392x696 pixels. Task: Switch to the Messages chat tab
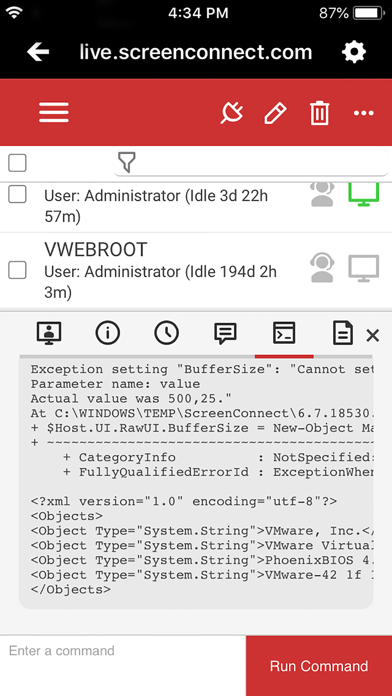click(226, 333)
